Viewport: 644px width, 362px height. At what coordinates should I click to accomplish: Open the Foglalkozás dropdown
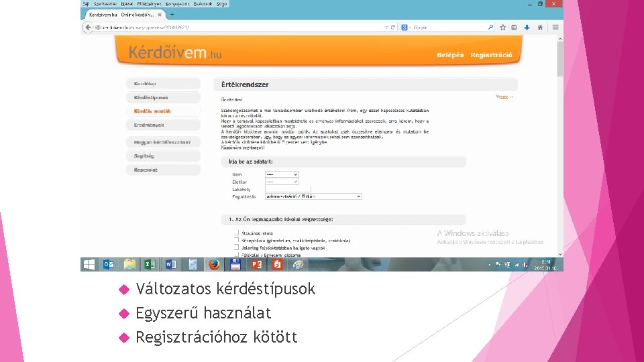[313, 196]
